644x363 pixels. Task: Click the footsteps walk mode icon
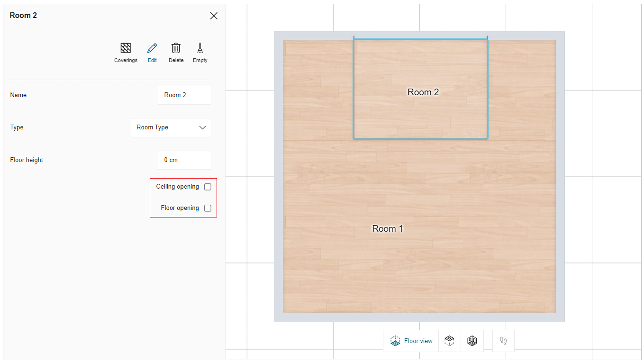point(503,341)
